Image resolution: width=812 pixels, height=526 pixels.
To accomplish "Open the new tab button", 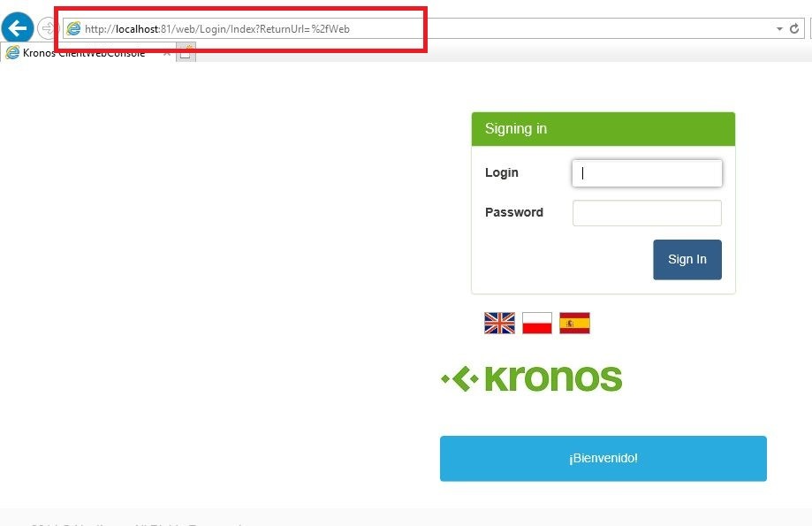I will (x=186, y=53).
